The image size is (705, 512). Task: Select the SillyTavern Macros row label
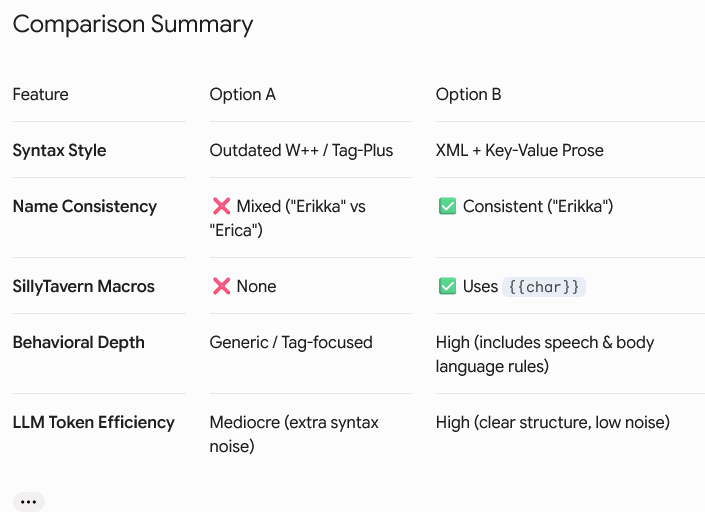point(84,286)
